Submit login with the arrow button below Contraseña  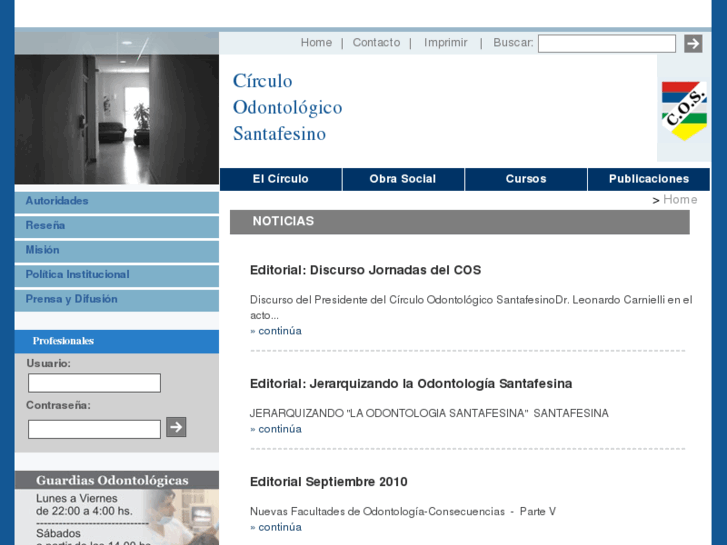point(176,427)
